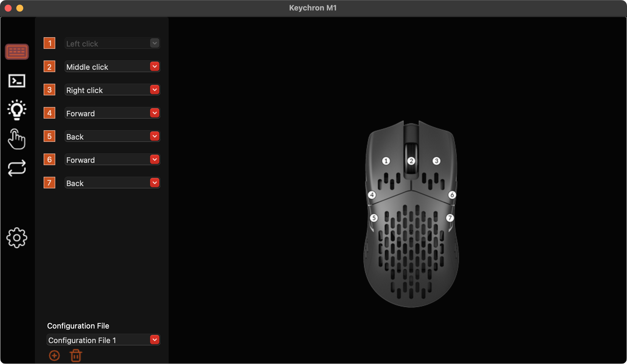
Task: Open the Middle click assignment dropdown
Action: tap(112, 66)
